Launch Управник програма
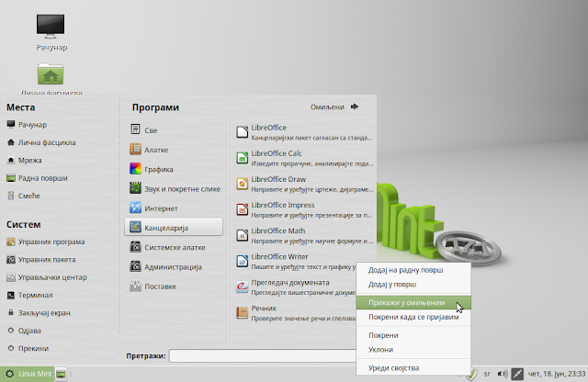Screen dimensions: 588x382 coord(46,242)
